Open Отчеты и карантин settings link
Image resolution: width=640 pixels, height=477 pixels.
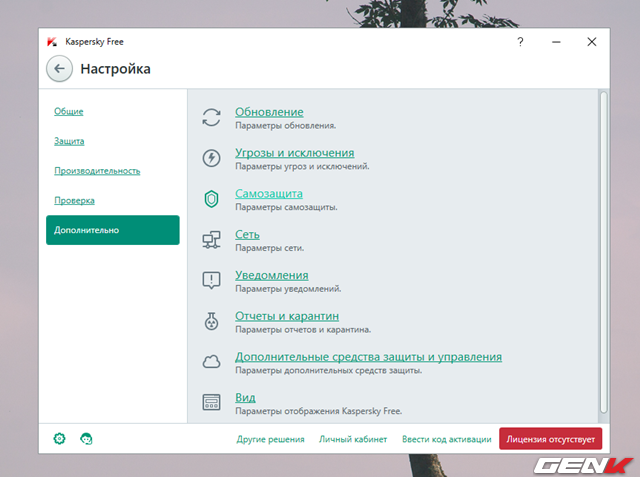point(293,316)
